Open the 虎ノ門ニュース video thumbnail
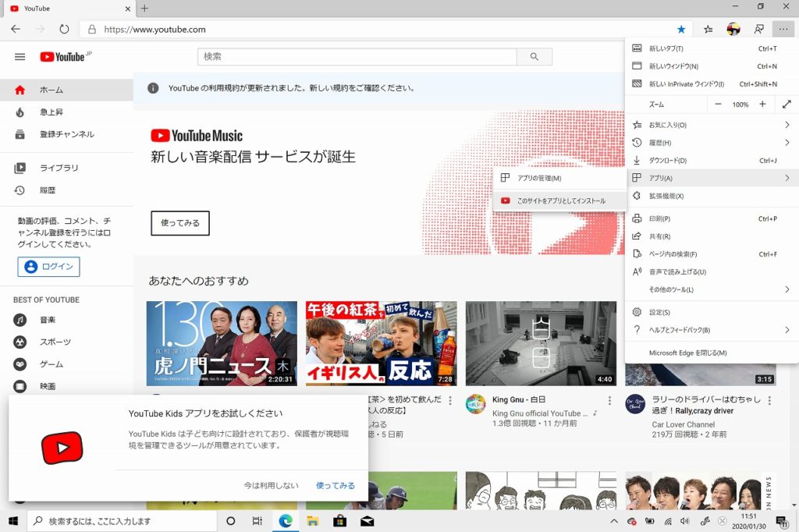Viewport: 799px width, 532px height. coord(222,343)
